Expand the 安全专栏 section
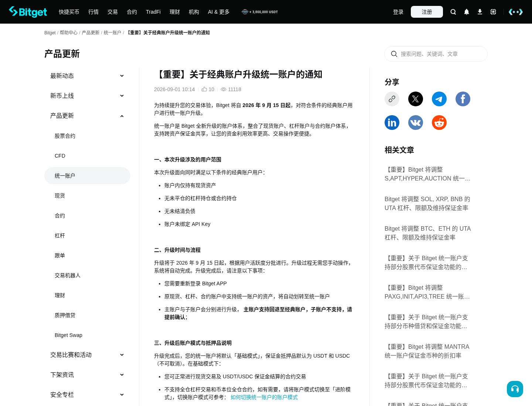The image size is (532, 406). (x=87, y=395)
